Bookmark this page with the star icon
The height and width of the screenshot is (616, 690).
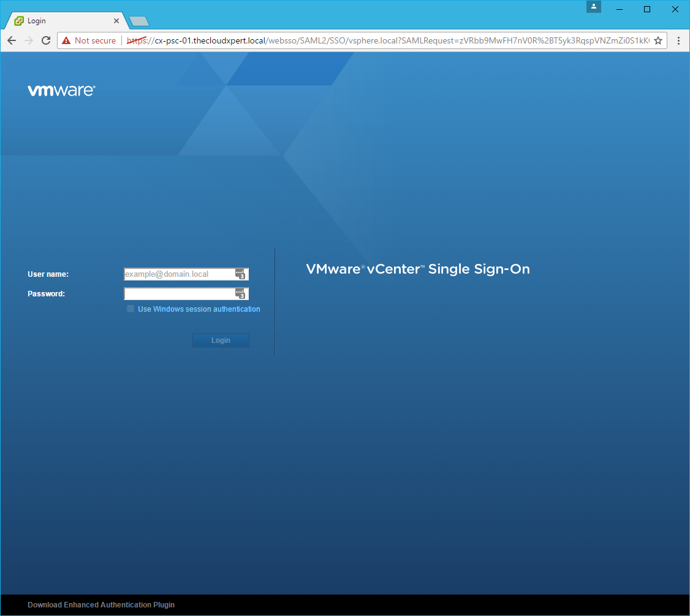[658, 40]
